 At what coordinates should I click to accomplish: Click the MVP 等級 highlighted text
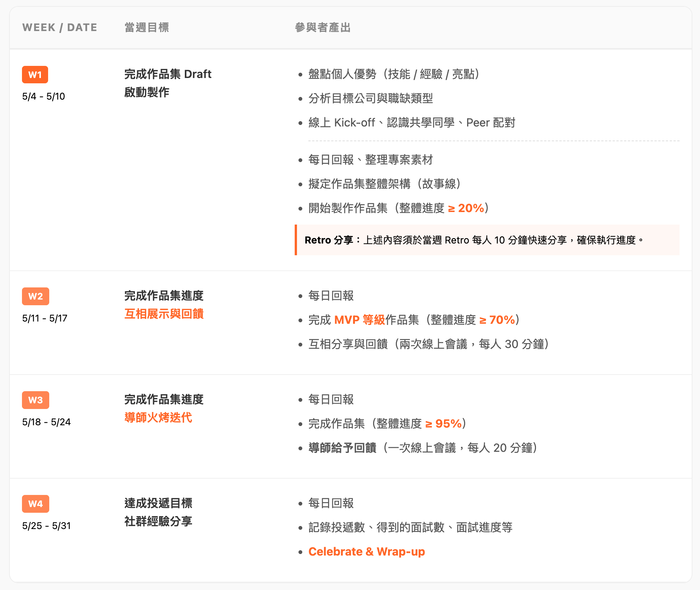(359, 320)
